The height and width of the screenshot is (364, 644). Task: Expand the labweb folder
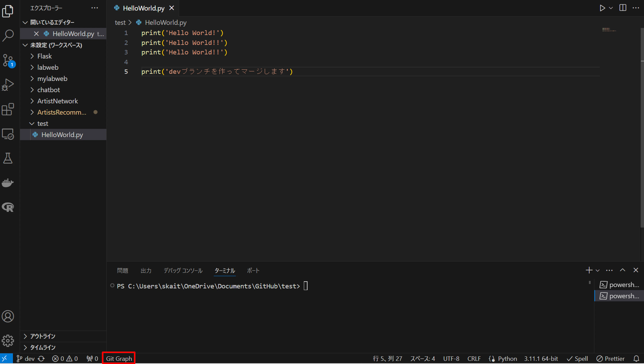(63, 67)
